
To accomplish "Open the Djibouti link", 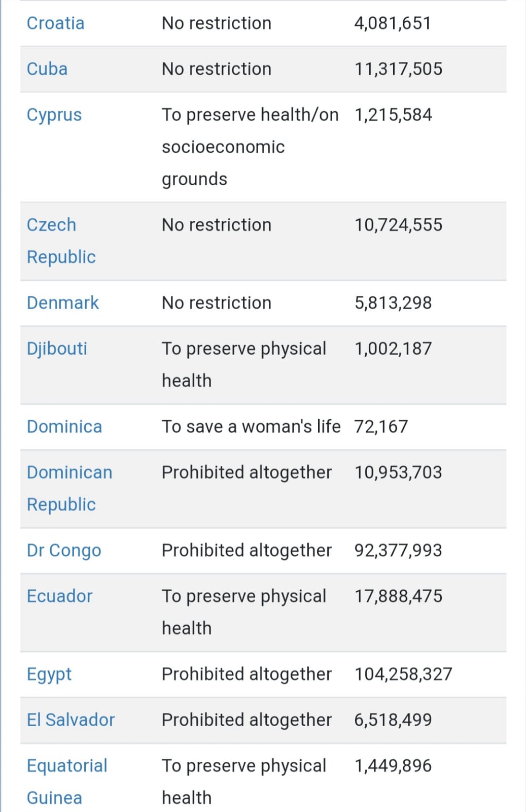I will [57, 349].
